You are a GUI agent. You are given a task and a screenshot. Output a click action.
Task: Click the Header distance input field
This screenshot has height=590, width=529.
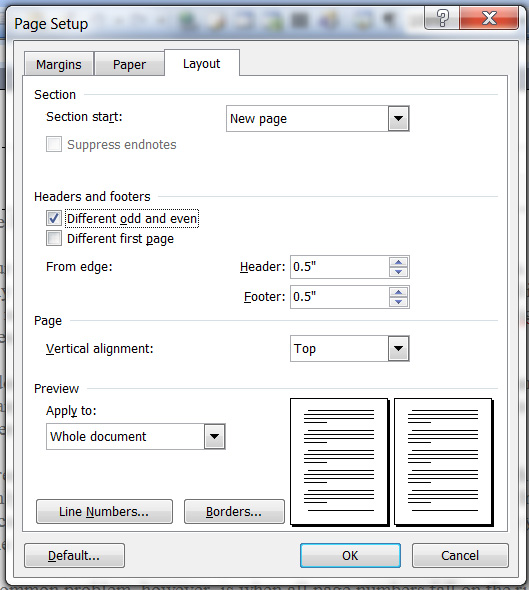(340, 267)
